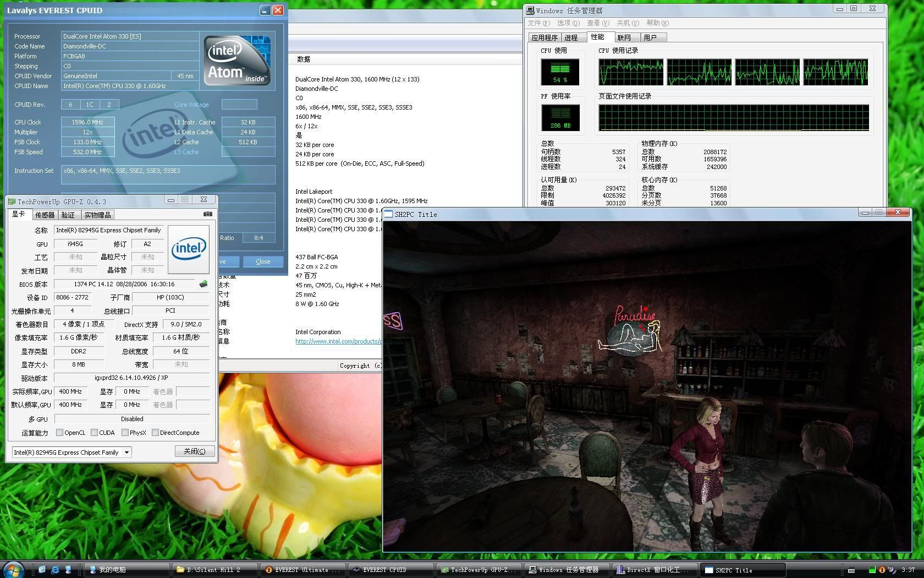Image resolution: width=924 pixels, height=578 pixels.
Task: Open the Windows Start orb
Action: click(13, 569)
